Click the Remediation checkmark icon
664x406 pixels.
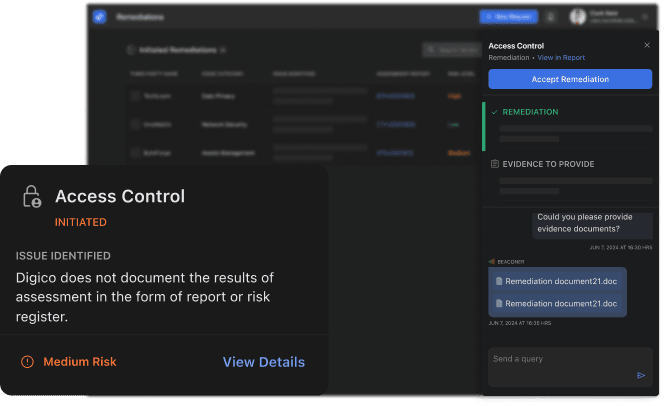(494, 112)
